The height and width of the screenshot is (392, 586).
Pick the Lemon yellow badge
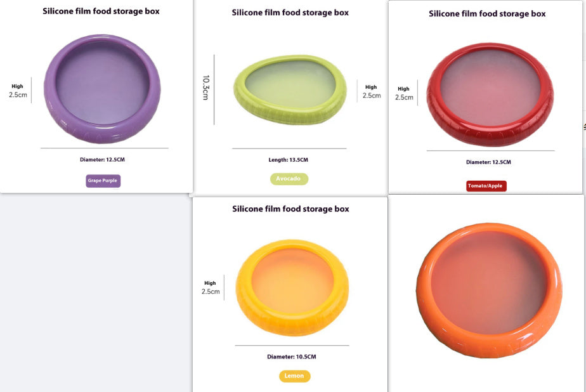click(294, 376)
